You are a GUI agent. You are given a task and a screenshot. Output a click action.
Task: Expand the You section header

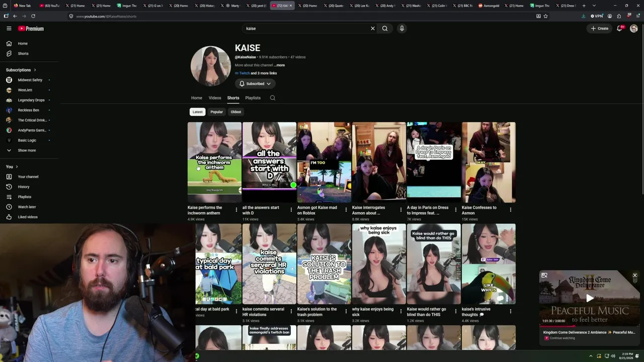tap(12, 166)
